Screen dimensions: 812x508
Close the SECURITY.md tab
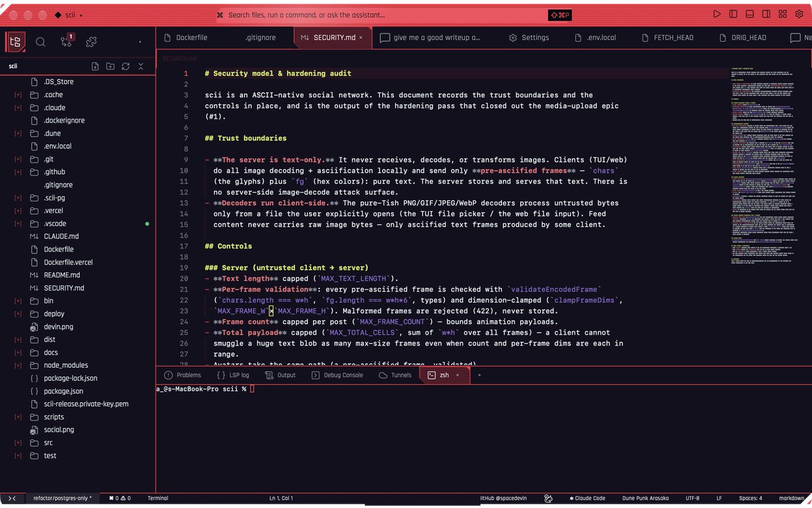[361, 38]
